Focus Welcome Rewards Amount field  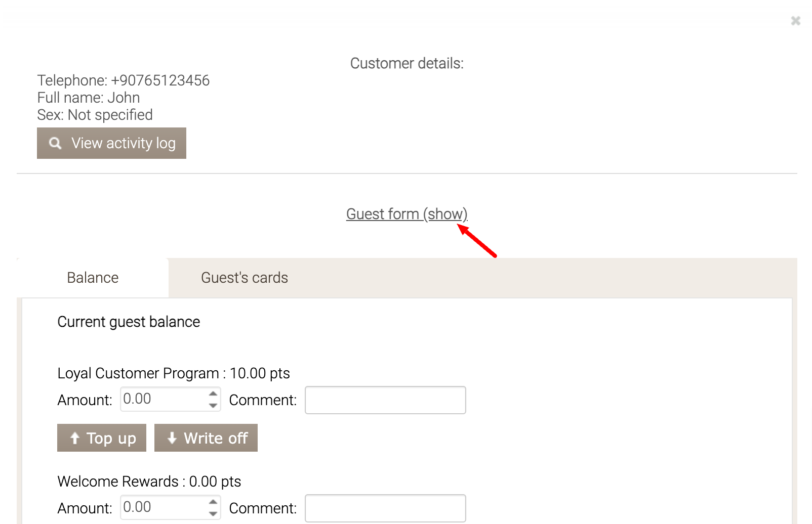162,508
